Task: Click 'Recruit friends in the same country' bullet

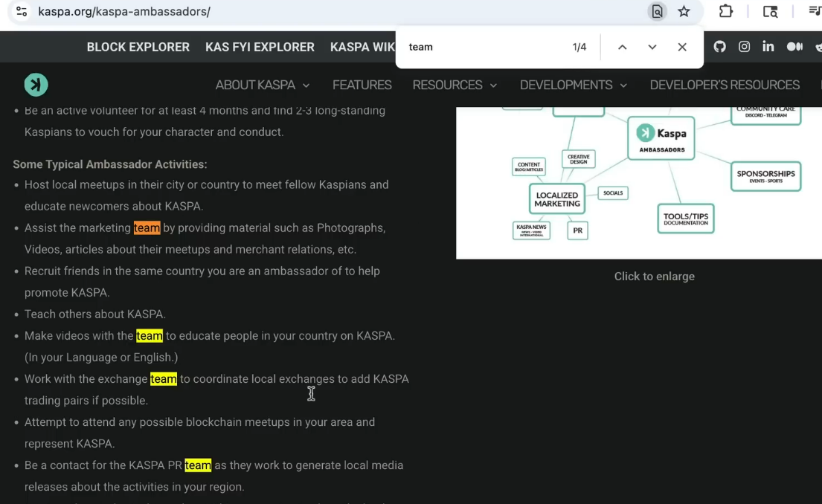Action: coord(202,281)
